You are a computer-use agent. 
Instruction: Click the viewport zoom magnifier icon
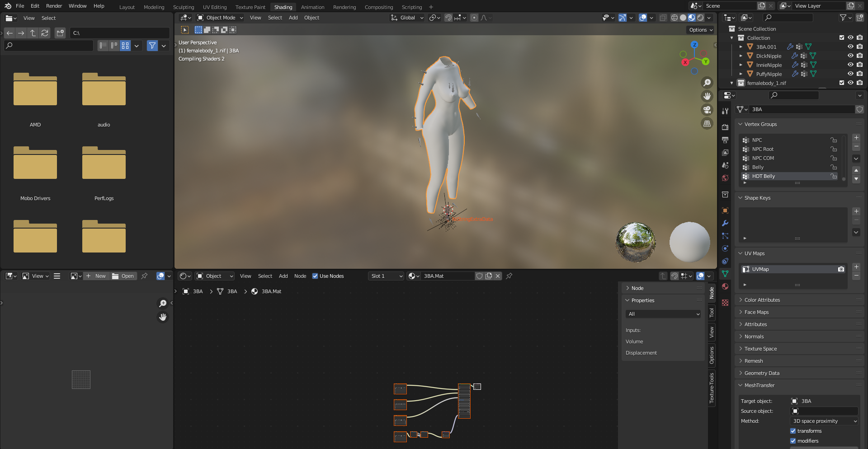pos(707,83)
